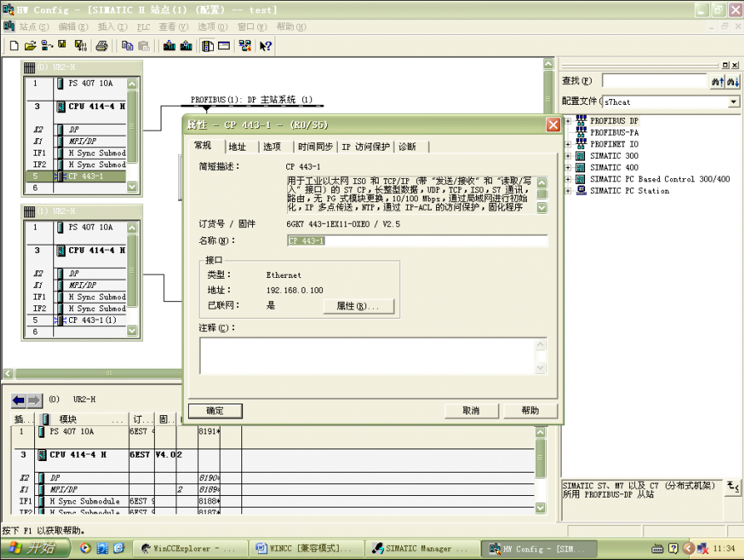The width and height of the screenshot is (744, 560).
Task: Click the context help arrow icon
Action: coord(265,47)
